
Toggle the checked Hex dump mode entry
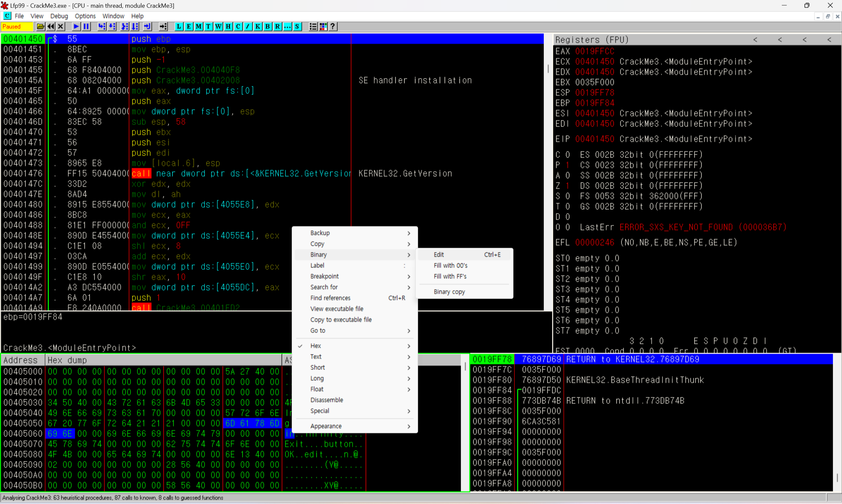click(x=315, y=346)
